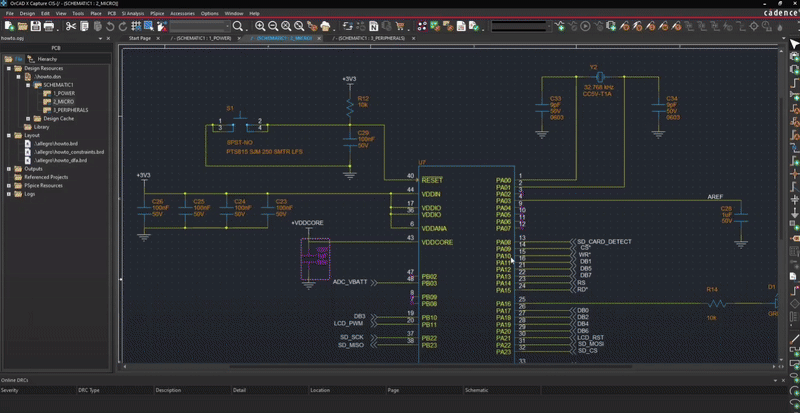
Task: Click the Create Netlist icon
Action: 374,26
